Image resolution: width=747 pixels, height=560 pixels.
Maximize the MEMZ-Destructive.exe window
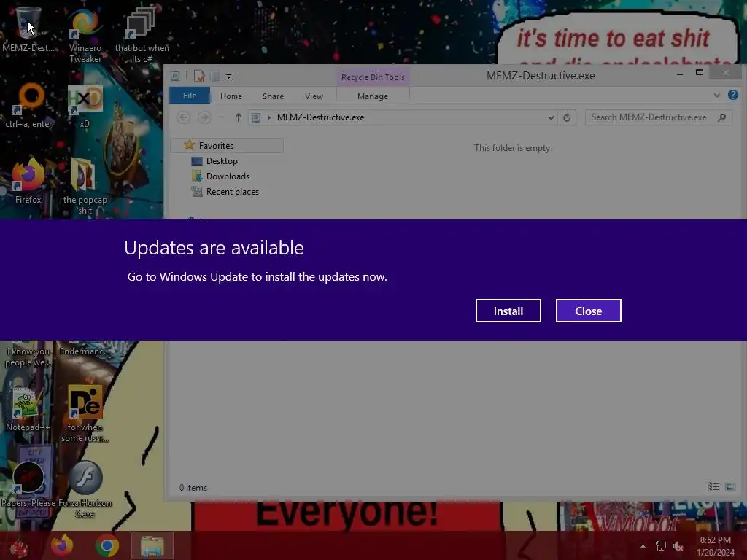point(700,72)
